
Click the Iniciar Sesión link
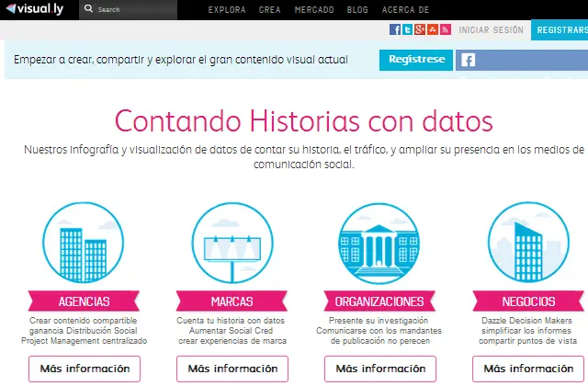pyautogui.click(x=491, y=29)
